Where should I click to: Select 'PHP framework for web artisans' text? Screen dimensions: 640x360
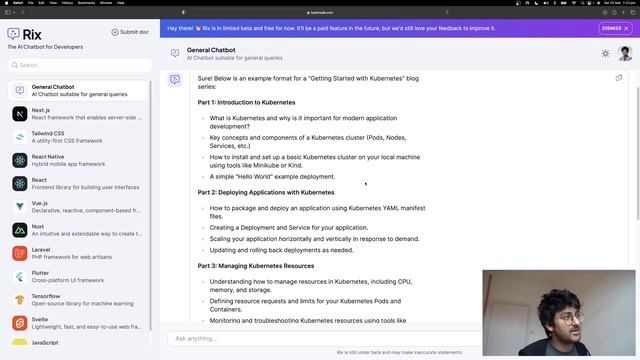[71, 257]
